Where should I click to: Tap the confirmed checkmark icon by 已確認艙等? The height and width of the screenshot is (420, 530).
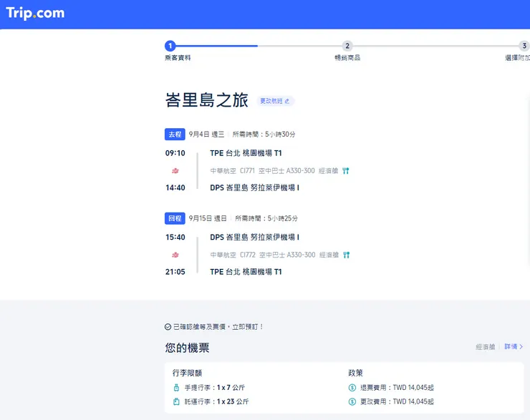(x=168, y=327)
